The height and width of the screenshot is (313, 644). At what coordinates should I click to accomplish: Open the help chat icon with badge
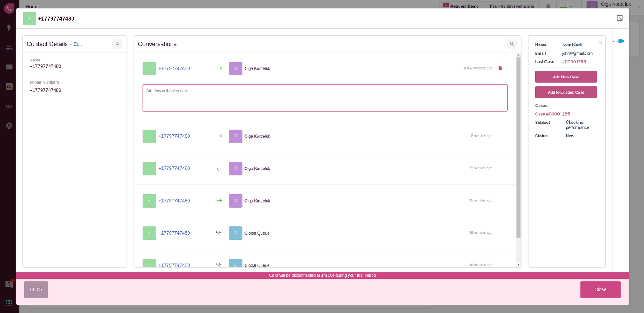coord(9,284)
